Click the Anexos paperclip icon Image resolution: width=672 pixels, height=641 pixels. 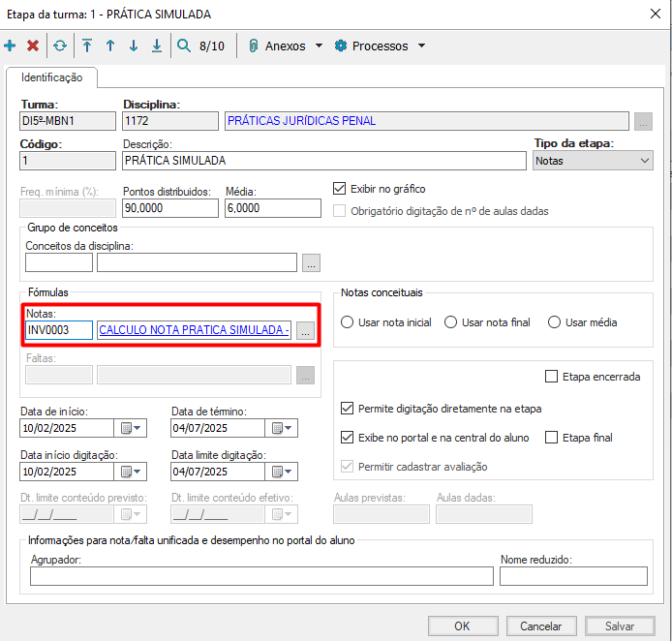tap(254, 46)
